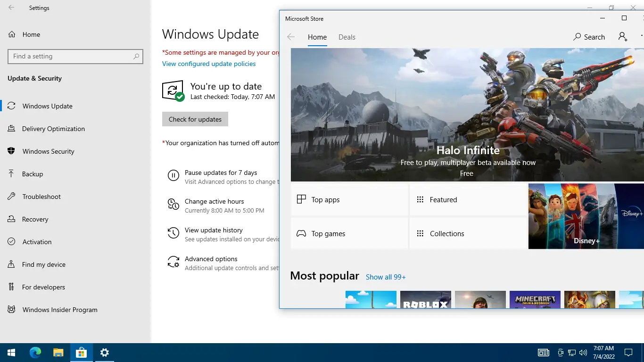The height and width of the screenshot is (362, 644).
Task: Open the Store account sign-in icon
Action: (623, 37)
